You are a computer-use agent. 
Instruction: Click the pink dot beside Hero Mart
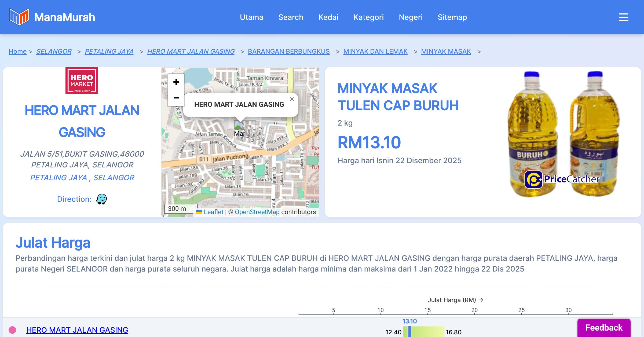12,330
